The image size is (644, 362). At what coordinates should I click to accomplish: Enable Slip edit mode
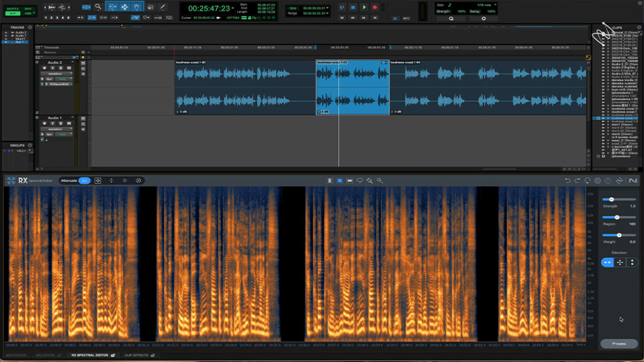click(x=11, y=13)
